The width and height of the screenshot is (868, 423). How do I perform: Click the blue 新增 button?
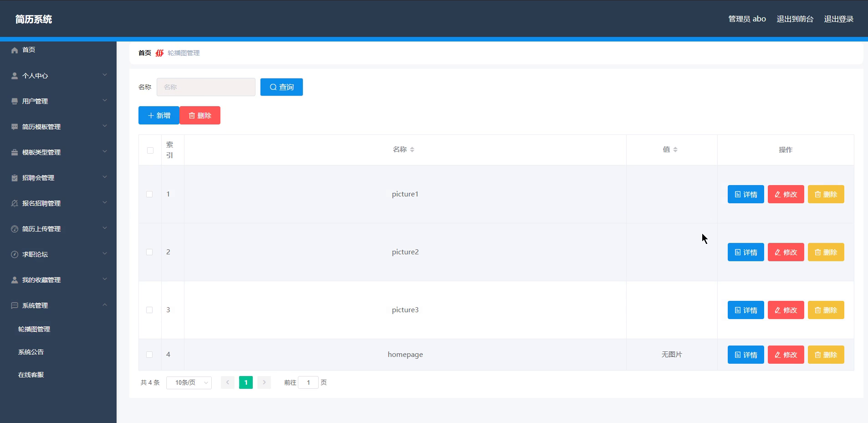pos(159,115)
